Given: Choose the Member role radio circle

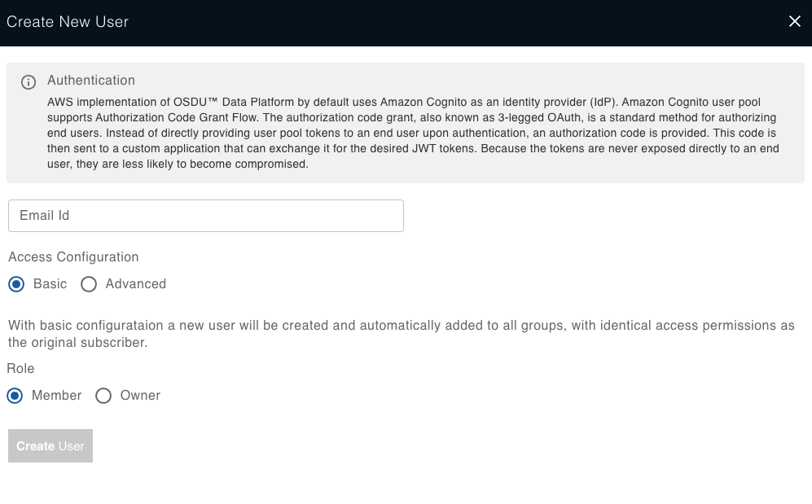Looking at the screenshot, I should (x=15, y=396).
